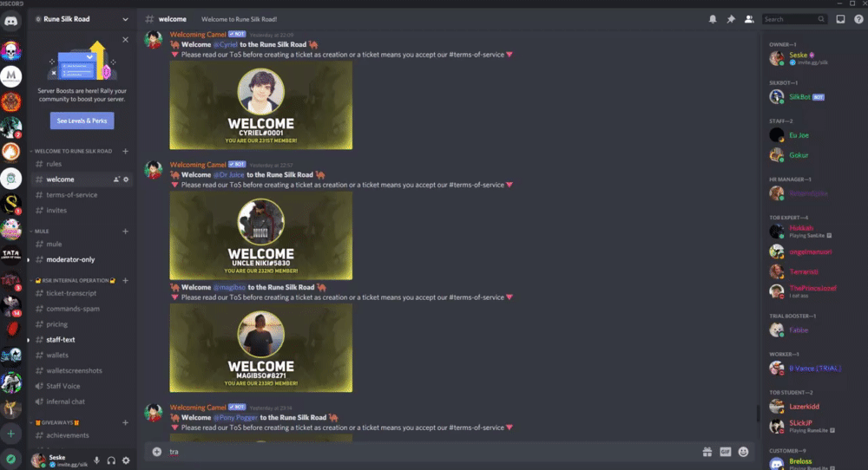Open the Rune Silk Road server dropdown
The image size is (868, 470).
click(82, 19)
